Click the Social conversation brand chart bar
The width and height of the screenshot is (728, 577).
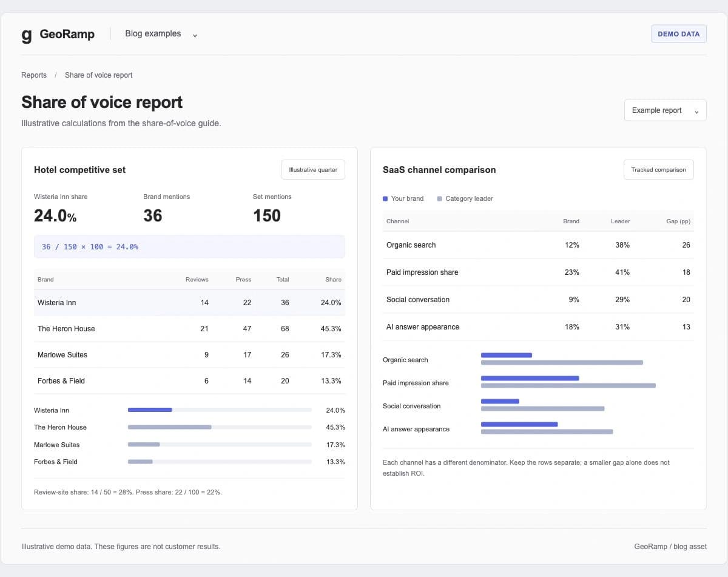coord(500,401)
